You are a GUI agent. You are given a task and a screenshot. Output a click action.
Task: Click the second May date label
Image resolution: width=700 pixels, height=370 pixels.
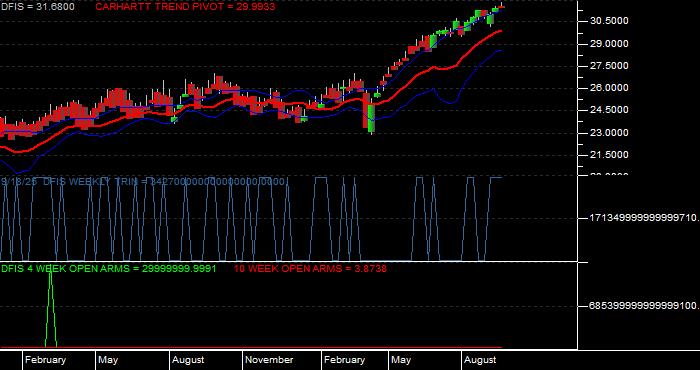[401, 360]
